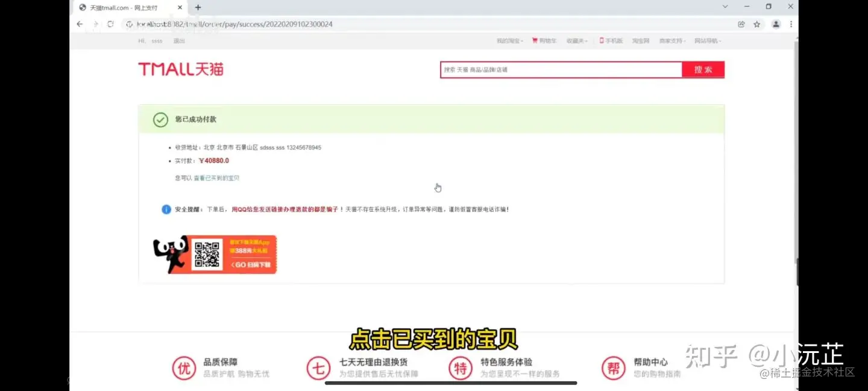Click the TMALL天猫 logo
The image size is (868, 391).
coord(181,69)
